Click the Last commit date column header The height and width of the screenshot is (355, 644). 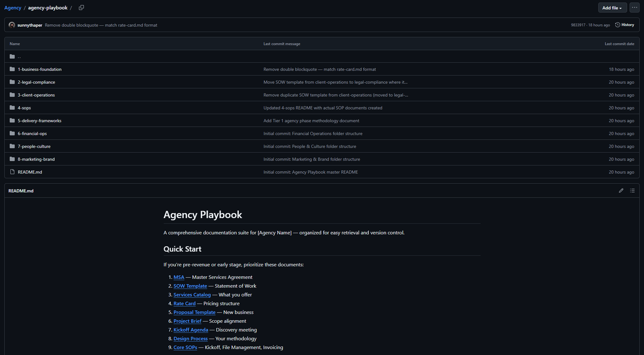pos(619,44)
